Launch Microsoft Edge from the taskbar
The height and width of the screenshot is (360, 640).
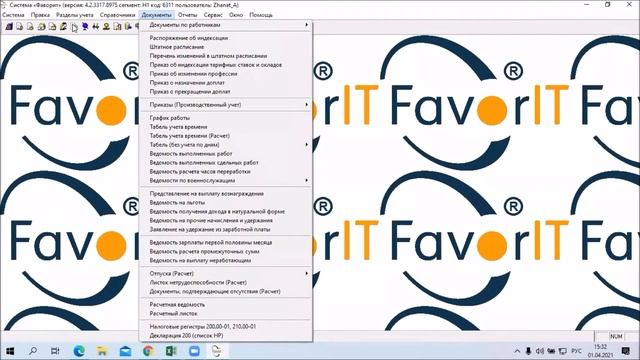tap(79, 351)
